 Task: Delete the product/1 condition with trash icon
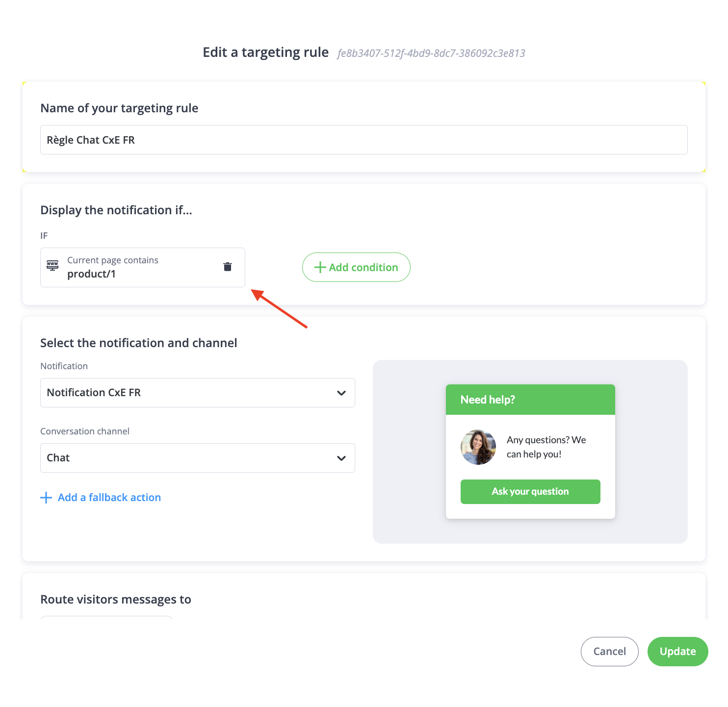pos(228,267)
